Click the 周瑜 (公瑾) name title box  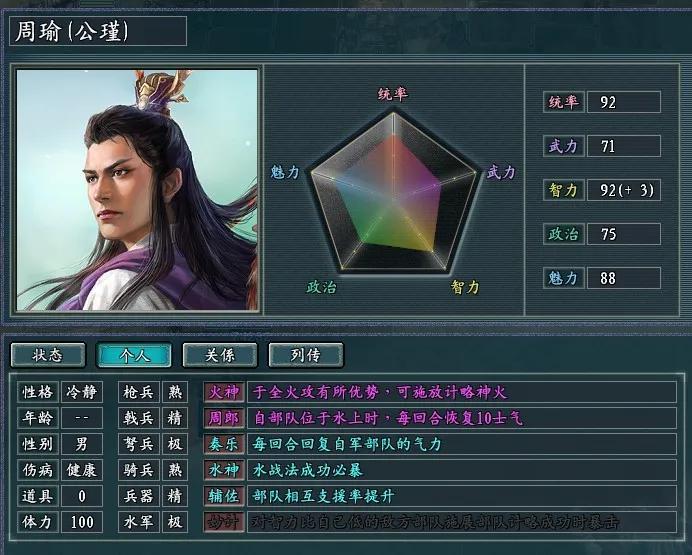coord(98,31)
